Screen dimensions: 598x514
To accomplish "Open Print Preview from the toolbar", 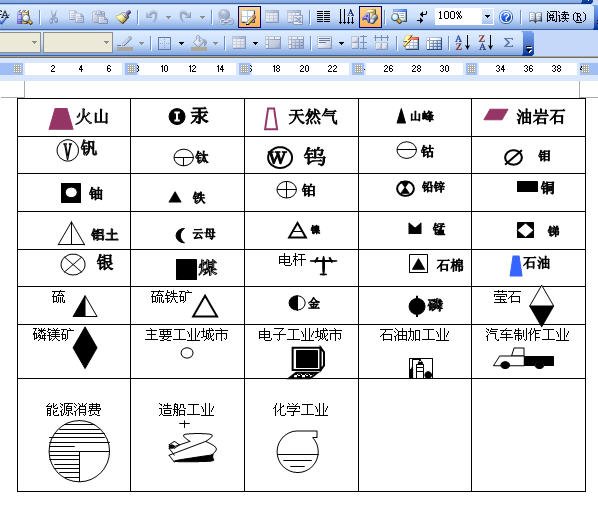I will 25,17.
